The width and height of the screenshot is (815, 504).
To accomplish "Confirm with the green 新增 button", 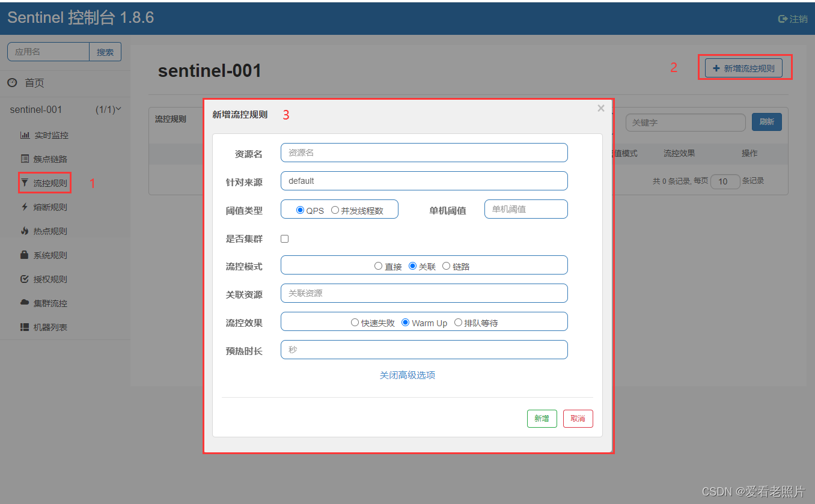I will (x=542, y=419).
